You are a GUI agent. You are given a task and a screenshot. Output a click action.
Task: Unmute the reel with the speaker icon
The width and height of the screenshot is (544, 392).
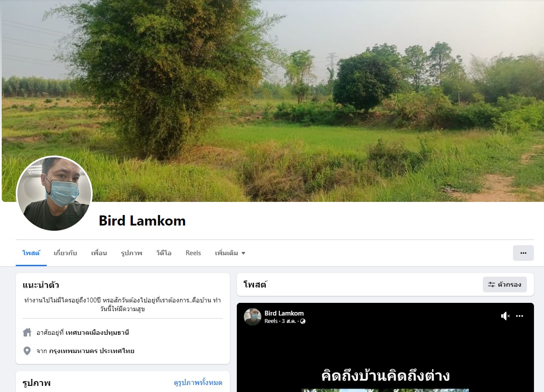505,316
